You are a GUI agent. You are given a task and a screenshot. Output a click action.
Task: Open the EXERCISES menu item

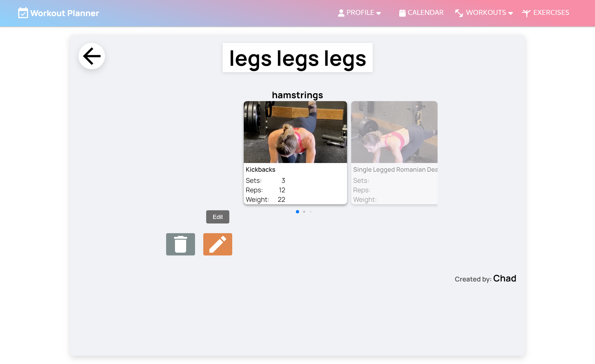pos(551,13)
